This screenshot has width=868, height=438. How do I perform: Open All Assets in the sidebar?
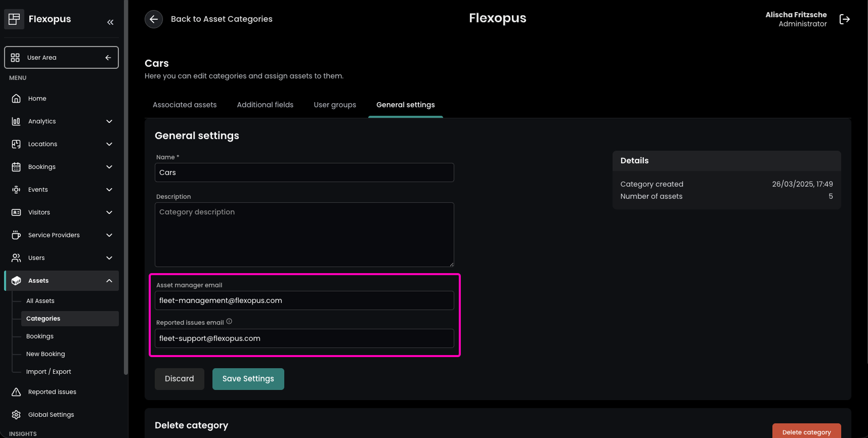[x=40, y=301]
